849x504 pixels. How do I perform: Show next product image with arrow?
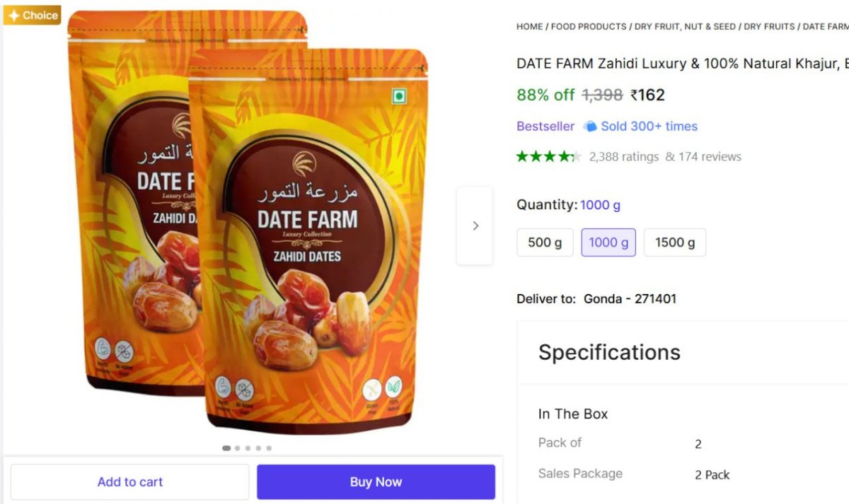pyautogui.click(x=475, y=225)
